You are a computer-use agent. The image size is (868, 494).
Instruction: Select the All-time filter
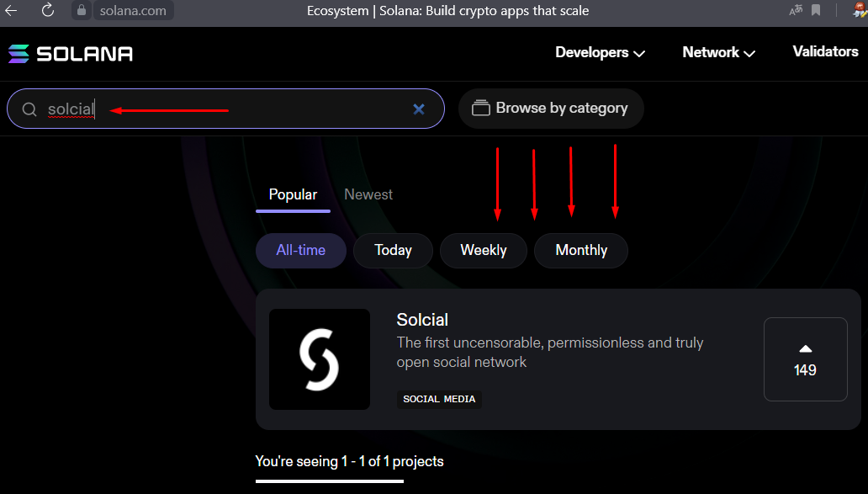[301, 250]
